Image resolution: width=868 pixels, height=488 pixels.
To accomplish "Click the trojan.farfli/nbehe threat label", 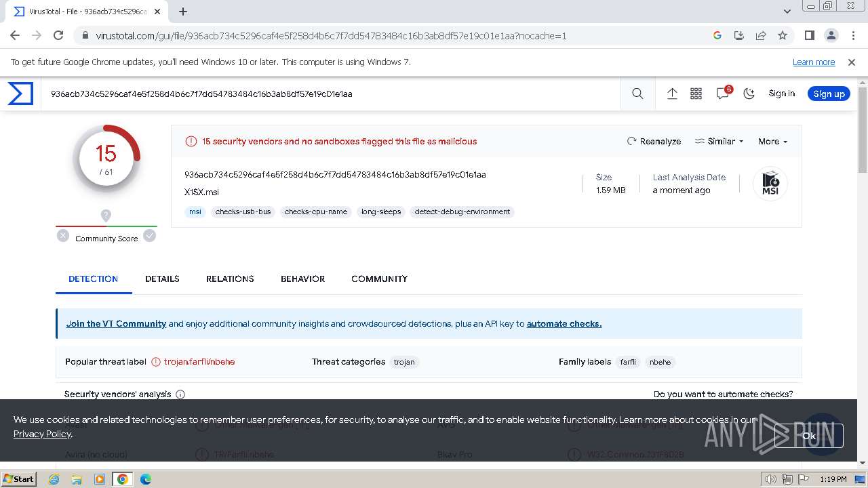I will (199, 361).
